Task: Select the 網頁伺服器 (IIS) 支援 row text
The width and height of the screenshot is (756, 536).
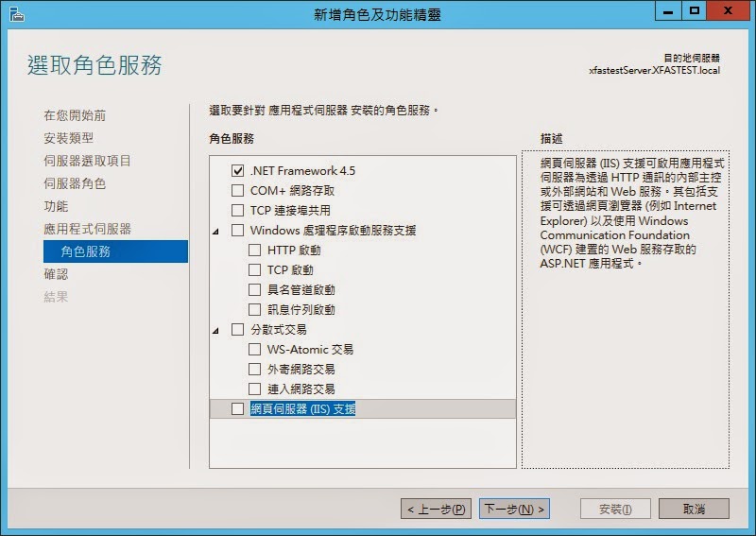Action: (302, 408)
